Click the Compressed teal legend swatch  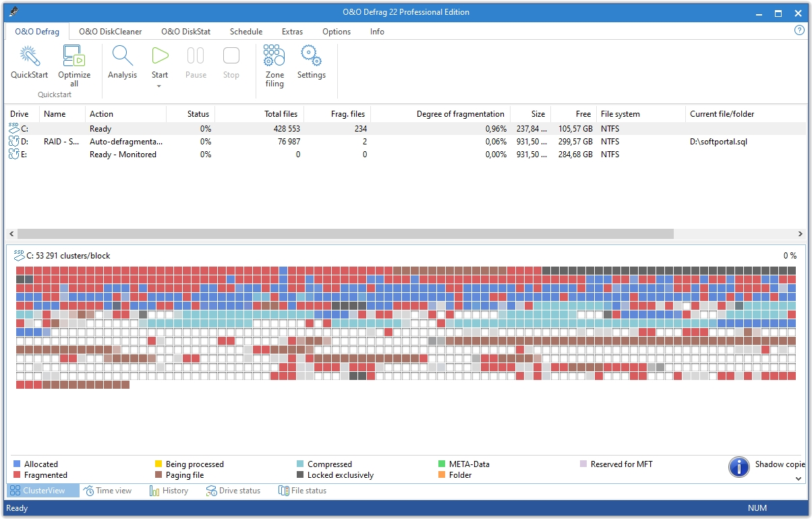point(300,464)
